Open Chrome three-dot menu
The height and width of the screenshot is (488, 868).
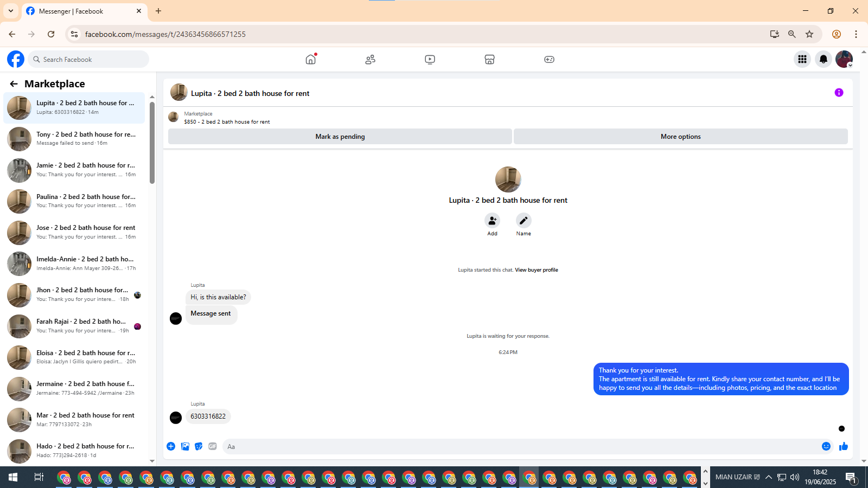(856, 34)
